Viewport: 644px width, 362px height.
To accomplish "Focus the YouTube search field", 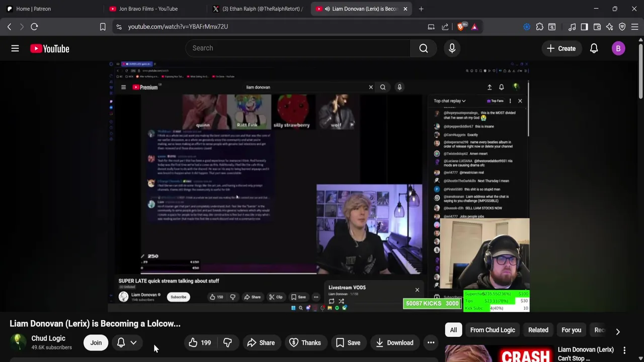I will pos(298,48).
